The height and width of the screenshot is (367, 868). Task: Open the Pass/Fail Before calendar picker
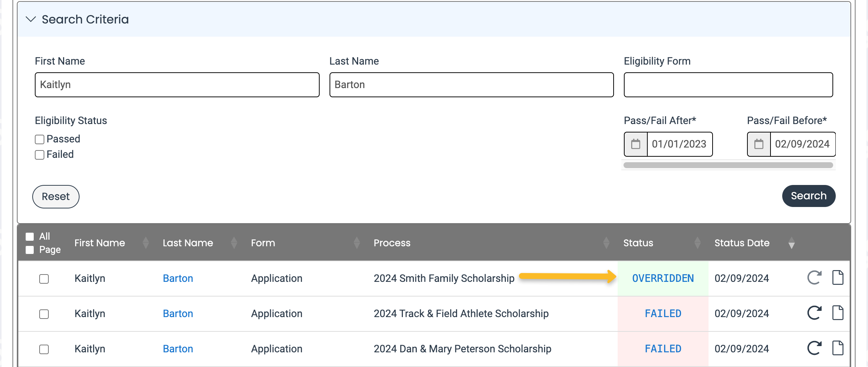759,144
